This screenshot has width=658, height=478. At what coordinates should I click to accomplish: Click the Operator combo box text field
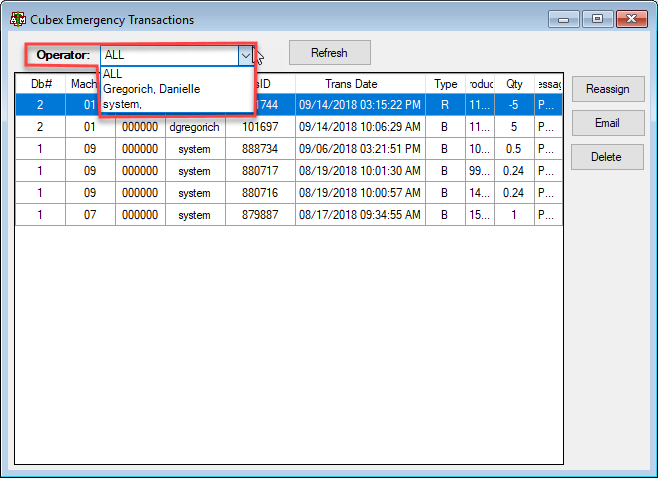click(170, 55)
